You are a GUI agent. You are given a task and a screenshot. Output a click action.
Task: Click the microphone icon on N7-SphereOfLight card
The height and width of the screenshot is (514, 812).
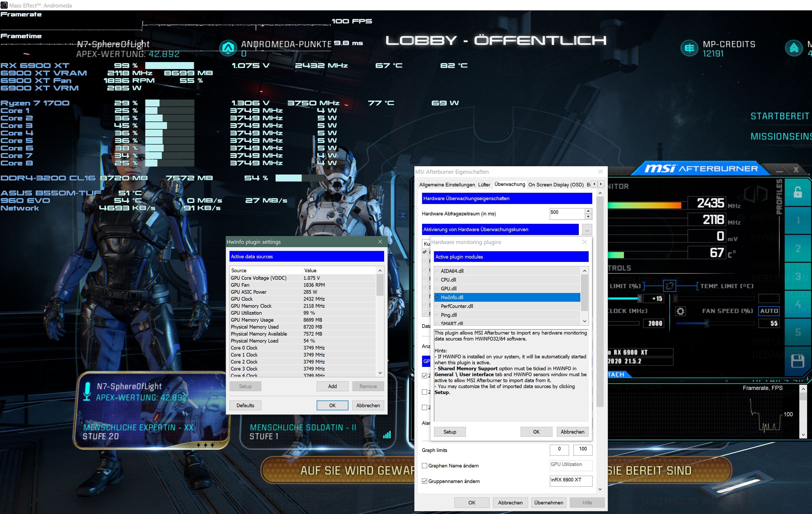tap(87, 391)
